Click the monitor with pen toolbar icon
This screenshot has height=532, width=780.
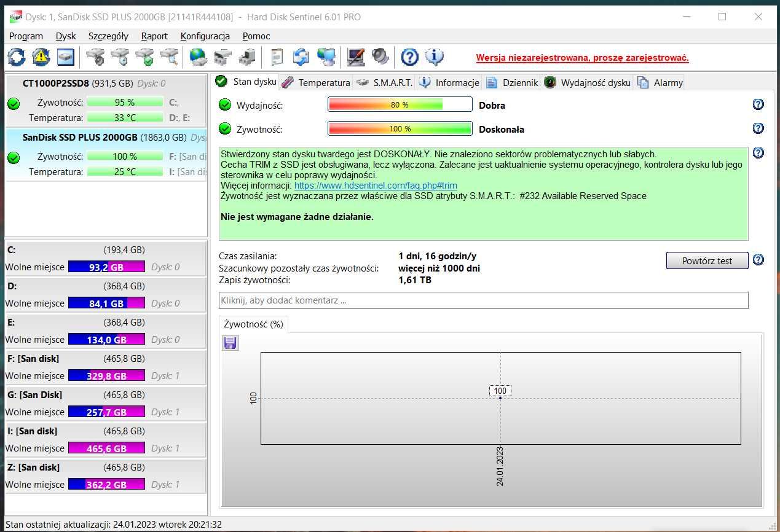[x=356, y=58]
